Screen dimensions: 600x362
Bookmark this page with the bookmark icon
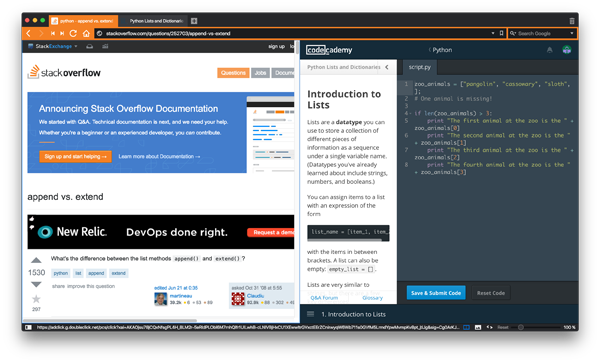pos(501,33)
